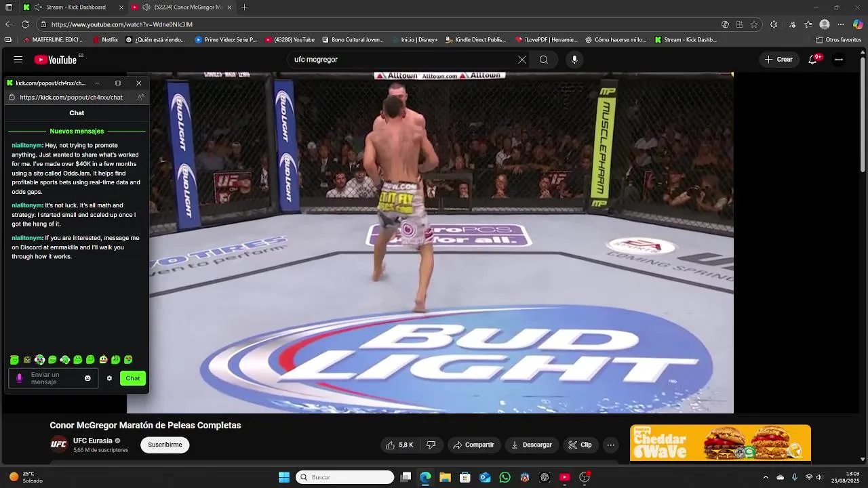The width and height of the screenshot is (868, 488).
Task: Open Windows Start menu
Action: tap(284, 477)
